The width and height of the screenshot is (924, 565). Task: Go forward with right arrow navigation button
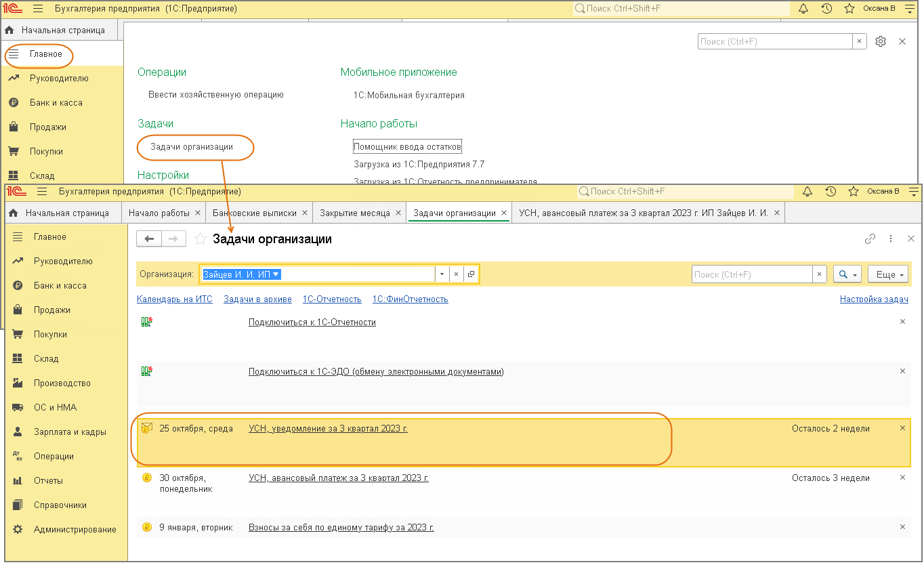173,238
